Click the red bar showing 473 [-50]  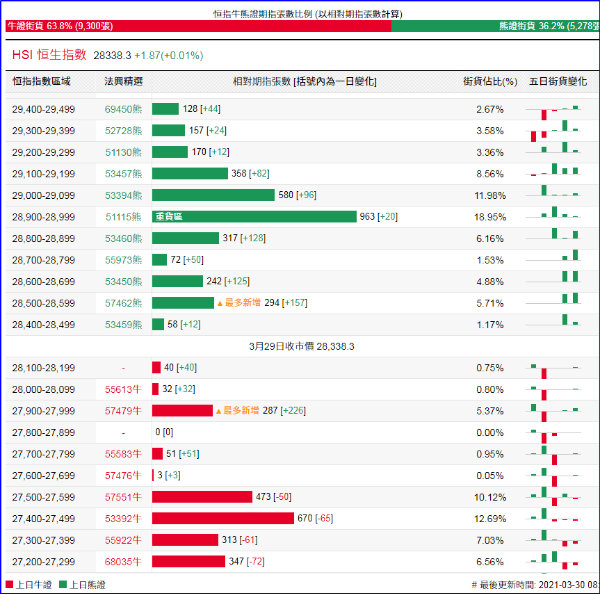[202, 497]
